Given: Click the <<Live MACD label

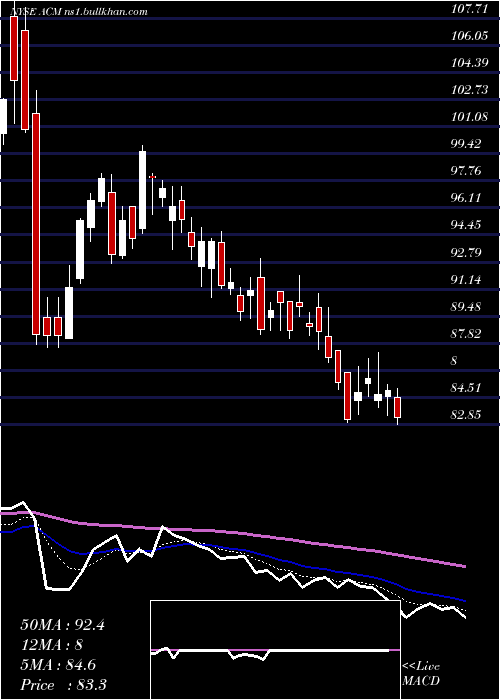Looking at the screenshot, I should point(421,674).
